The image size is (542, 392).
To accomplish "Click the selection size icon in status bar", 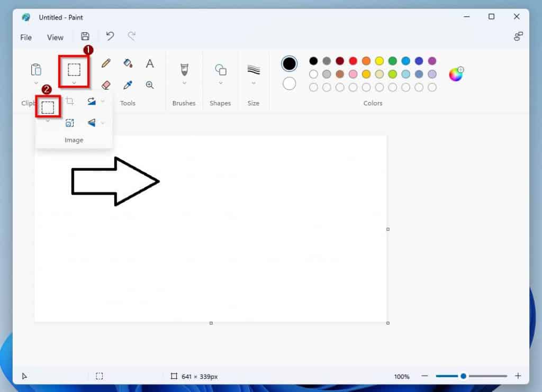I will click(x=99, y=376).
